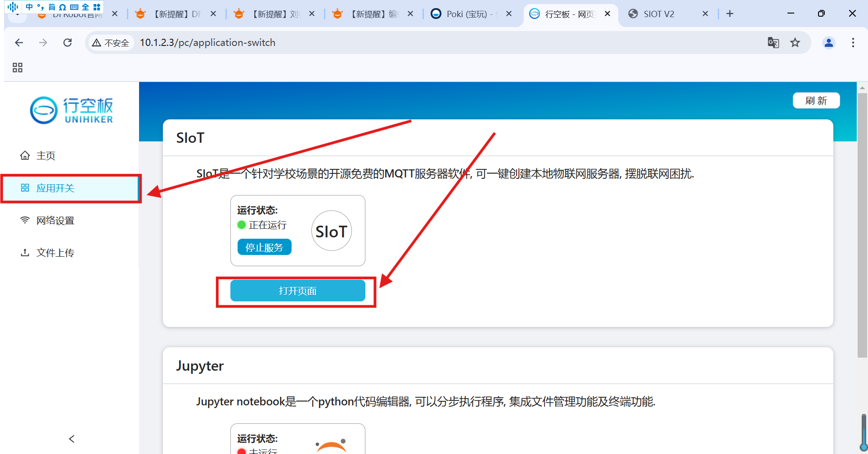Close the SIOT V2 tab
868x454 pixels.
click(x=705, y=14)
